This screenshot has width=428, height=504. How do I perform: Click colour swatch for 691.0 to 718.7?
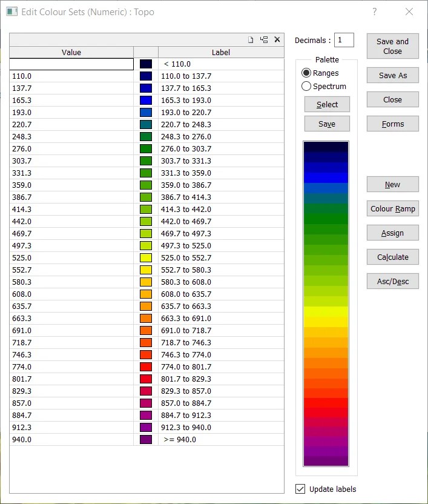click(146, 330)
